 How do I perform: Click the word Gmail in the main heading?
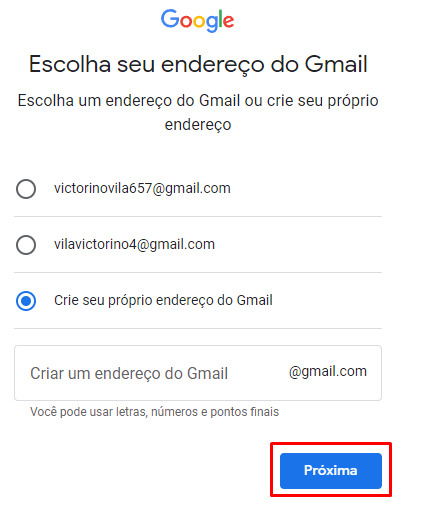point(336,64)
